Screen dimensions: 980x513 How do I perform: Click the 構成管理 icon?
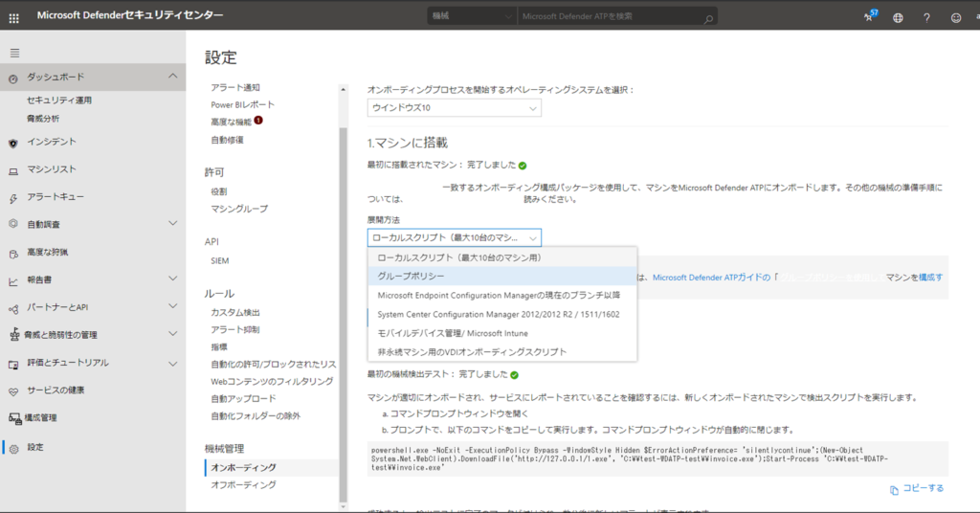pos(14,418)
